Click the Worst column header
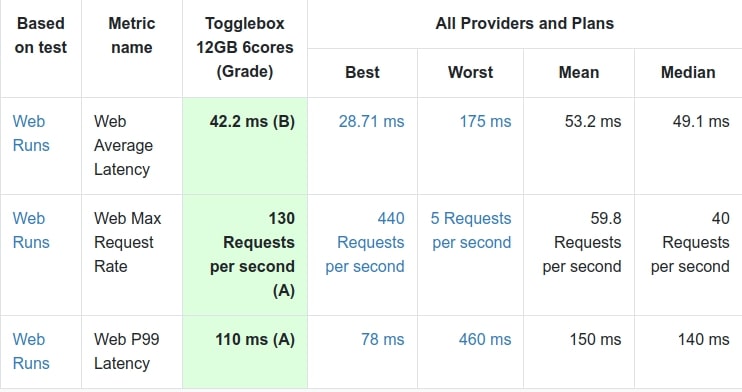Image resolution: width=742 pixels, height=392 pixels. tap(470, 72)
